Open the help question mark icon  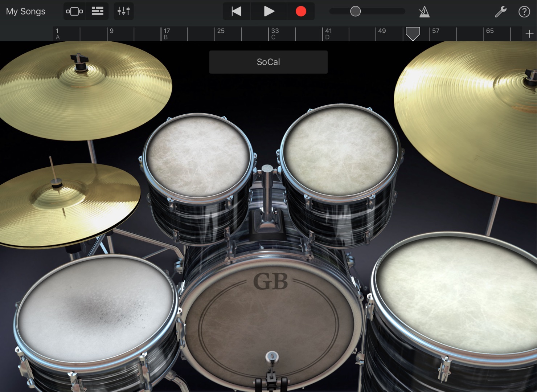[524, 12]
